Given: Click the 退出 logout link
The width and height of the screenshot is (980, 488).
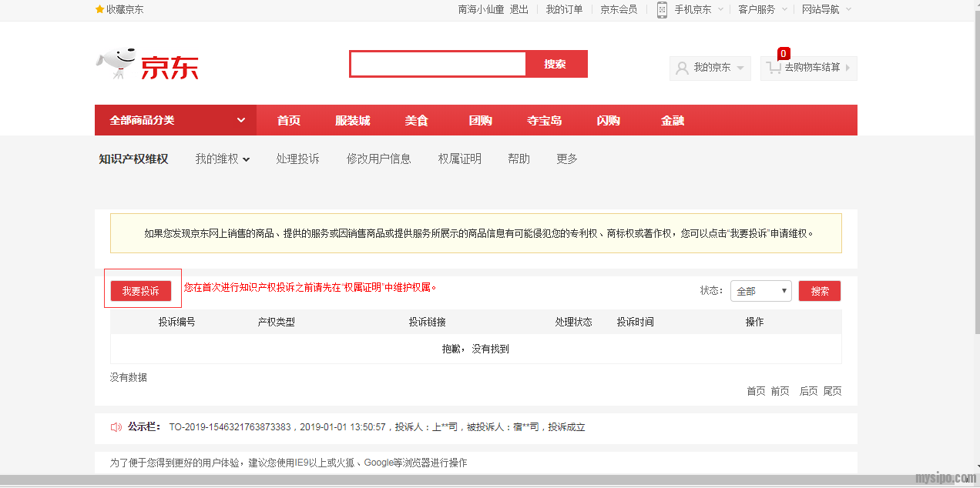Looking at the screenshot, I should pos(519,9).
